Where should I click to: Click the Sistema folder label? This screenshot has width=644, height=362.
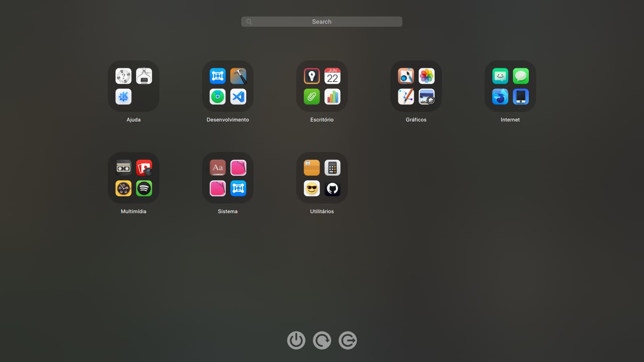point(228,212)
